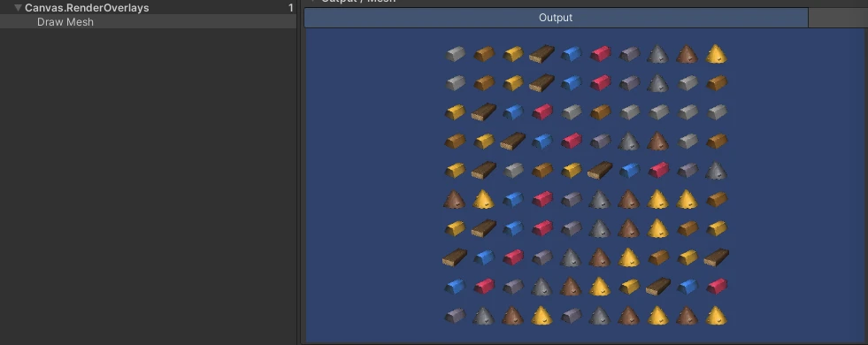Click the wooden log in the top row

[x=542, y=54]
